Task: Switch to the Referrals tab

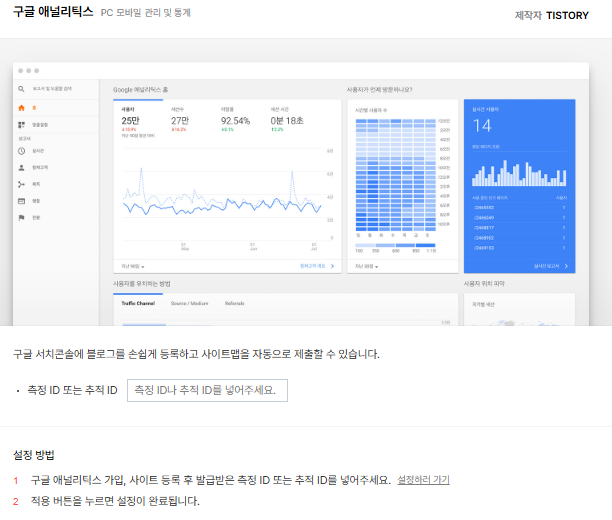Action: (x=234, y=303)
